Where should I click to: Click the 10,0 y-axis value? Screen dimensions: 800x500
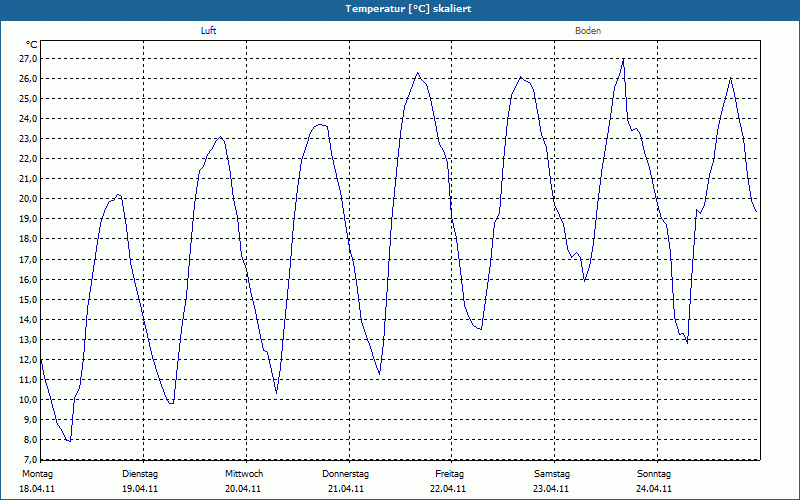(29, 400)
